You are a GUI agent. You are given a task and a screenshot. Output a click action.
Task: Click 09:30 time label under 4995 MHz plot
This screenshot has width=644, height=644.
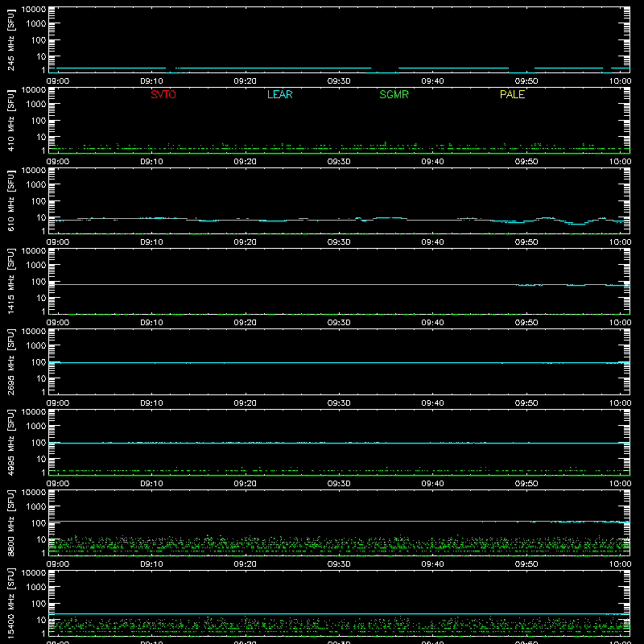point(339,484)
